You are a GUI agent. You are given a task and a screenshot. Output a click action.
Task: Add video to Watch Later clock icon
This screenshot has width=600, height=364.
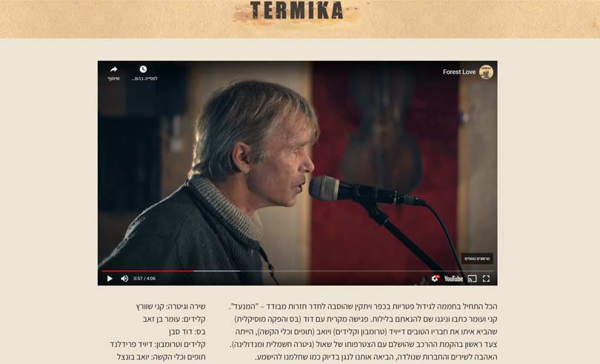144,73
